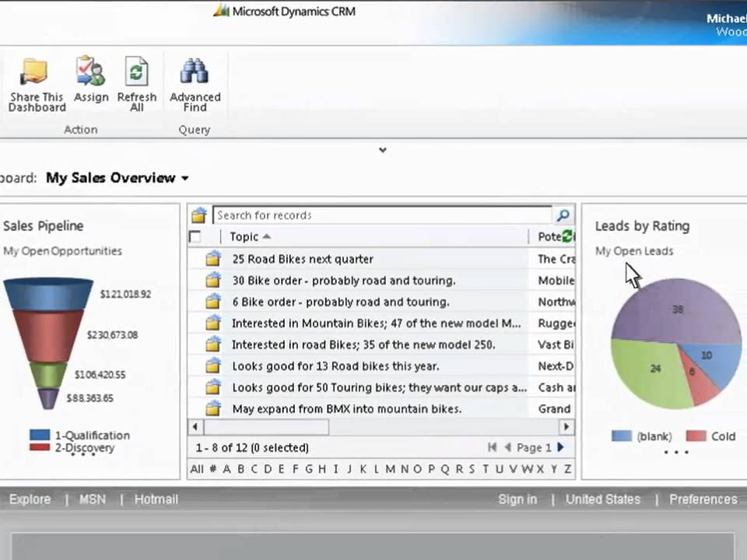Click the red Cold legend swatch
The width and height of the screenshot is (747, 560).
pos(696,436)
